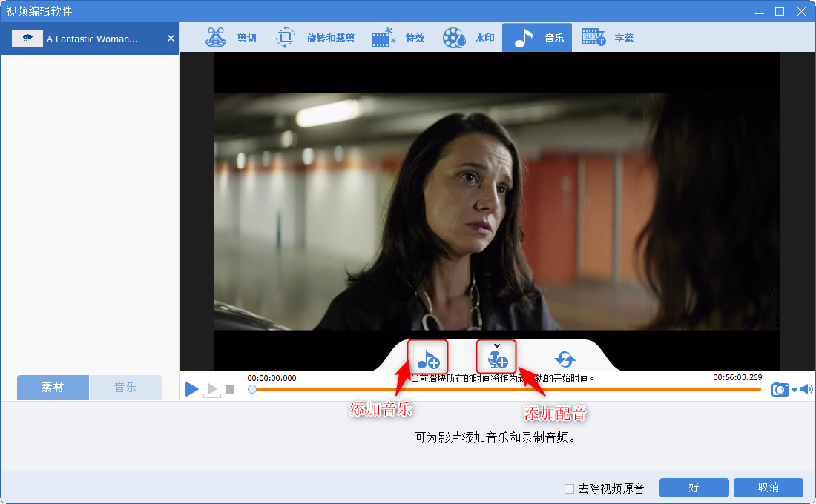Click the 取消 cancel button

point(768,488)
